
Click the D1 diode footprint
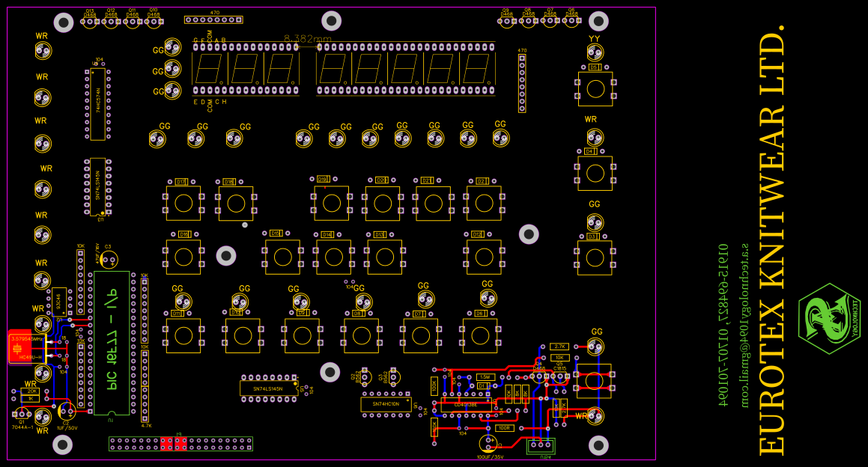[x=482, y=385]
